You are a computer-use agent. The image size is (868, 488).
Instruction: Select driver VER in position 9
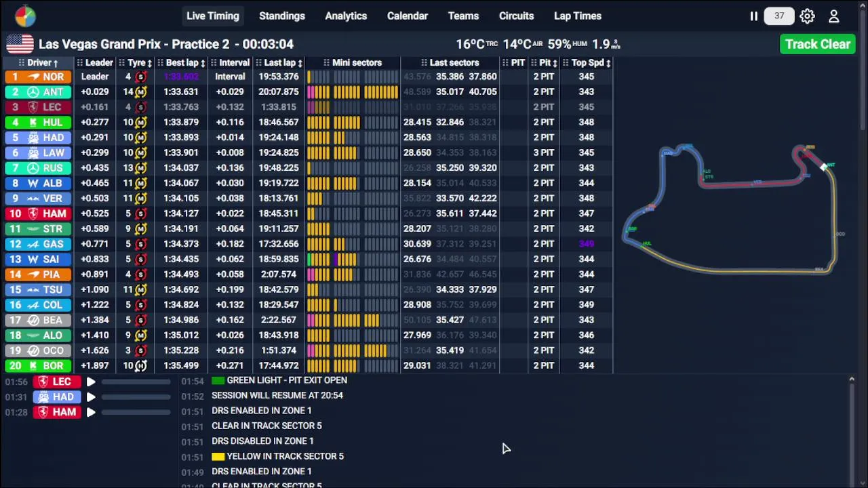[x=39, y=198]
